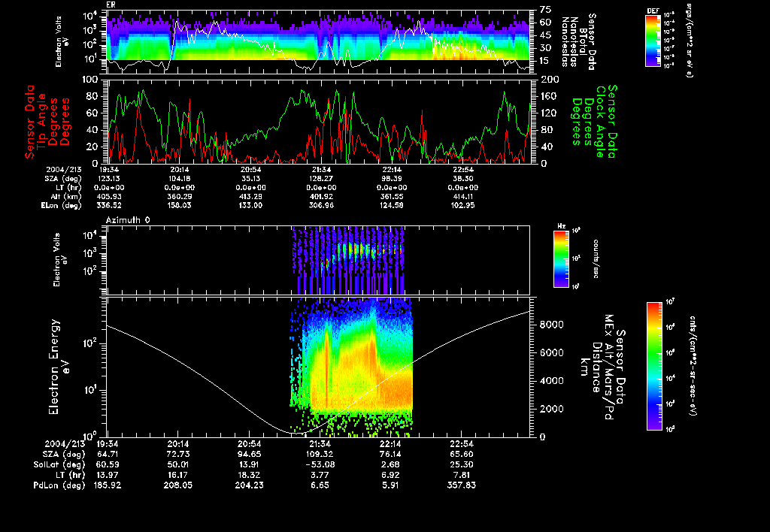Click SolLat value 13.91

tap(249, 464)
